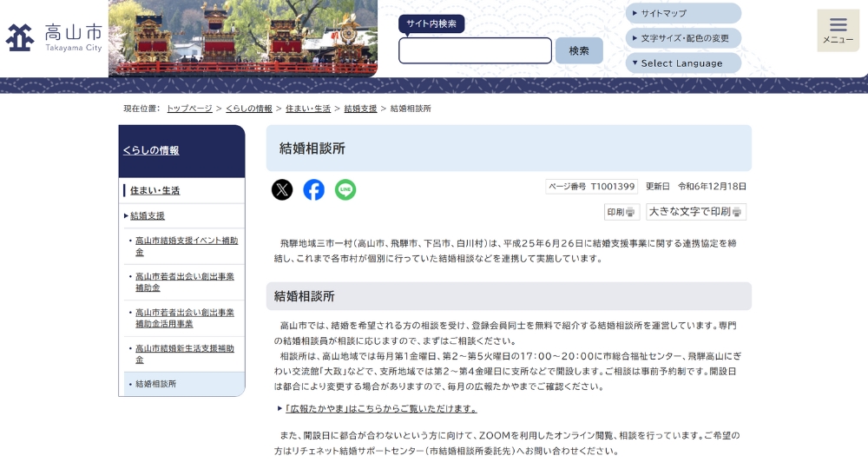Open くらしの情報 sidebar heading
868x469 pixels.
[150, 150]
